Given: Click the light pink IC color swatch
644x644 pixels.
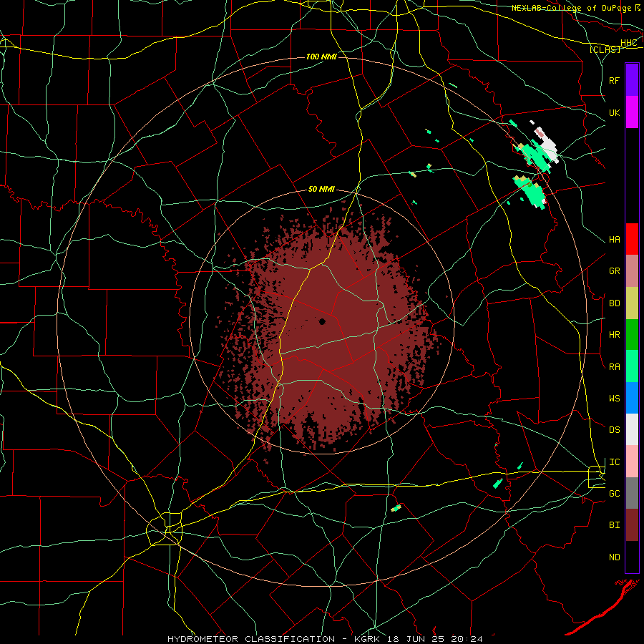Looking at the screenshot, I should tap(632, 462).
